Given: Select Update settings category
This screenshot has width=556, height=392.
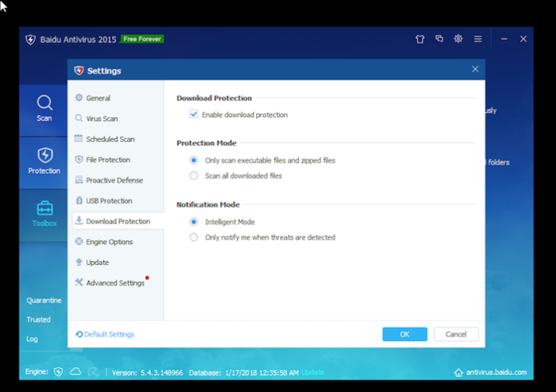Looking at the screenshot, I should tap(117, 263).
